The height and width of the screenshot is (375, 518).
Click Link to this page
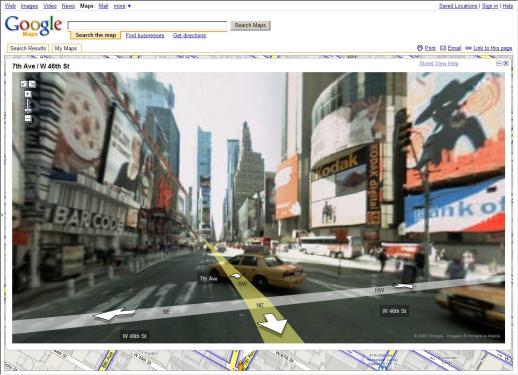click(493, 48)
